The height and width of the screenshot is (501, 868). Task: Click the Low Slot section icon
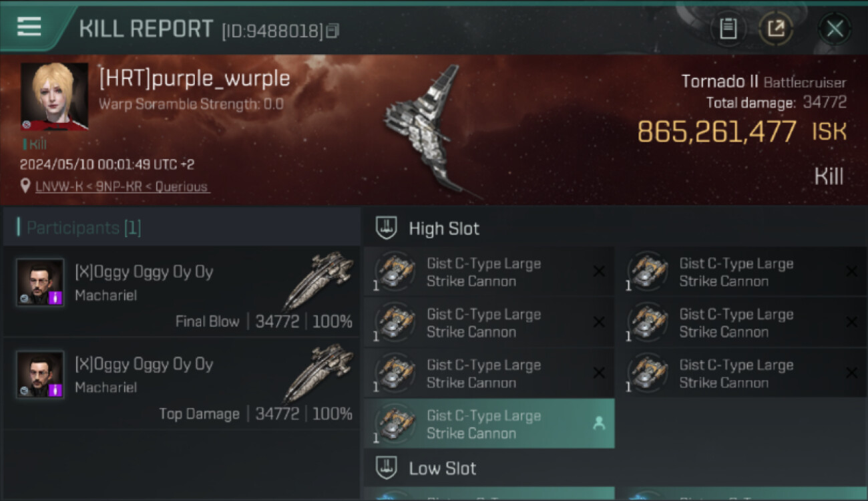(387, 468)
